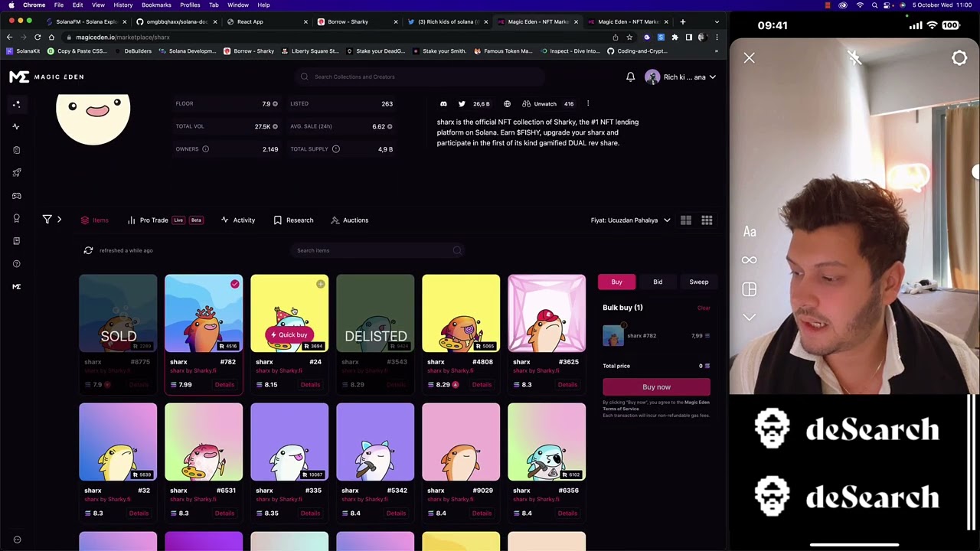Open the Profiles menu in menu bar
980x551 pixels.
[190, 5]
